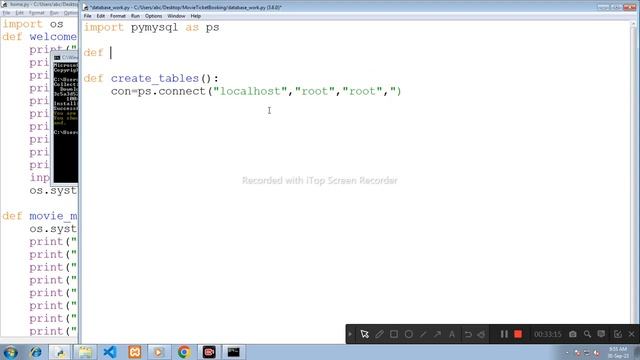The width and height of the screenshot is (640, 360).
Task: Click the command prompt window behind the editor
Action: pos(65,118)
